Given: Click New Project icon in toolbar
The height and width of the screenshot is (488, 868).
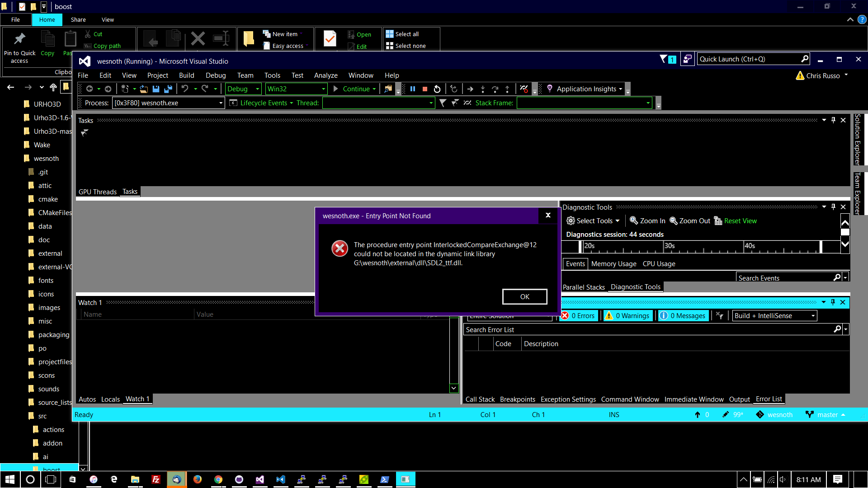Looking at the screenshot, I should point(125,89).
